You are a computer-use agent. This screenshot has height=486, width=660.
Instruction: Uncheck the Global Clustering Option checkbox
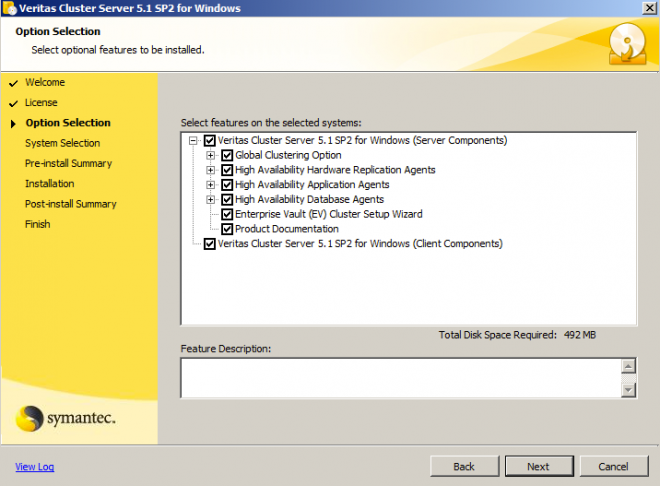point(227,155)
